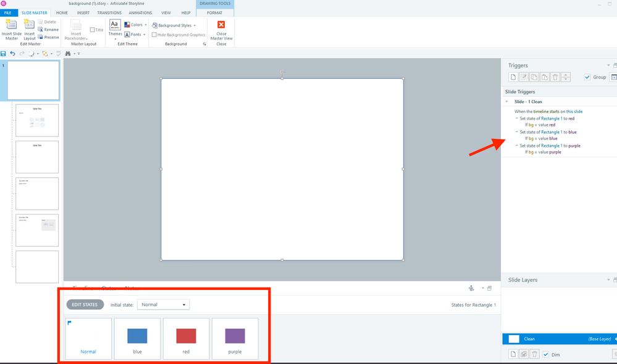Open the Initial state dropdown
The width and height of the screenshot is (617, 364).
click(163, 305)
